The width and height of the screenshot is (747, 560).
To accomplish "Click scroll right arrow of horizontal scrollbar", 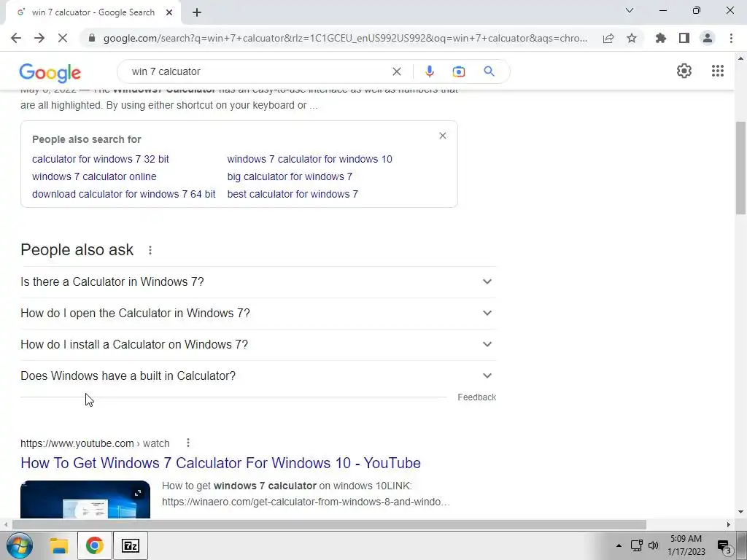I will click(729, 525).
